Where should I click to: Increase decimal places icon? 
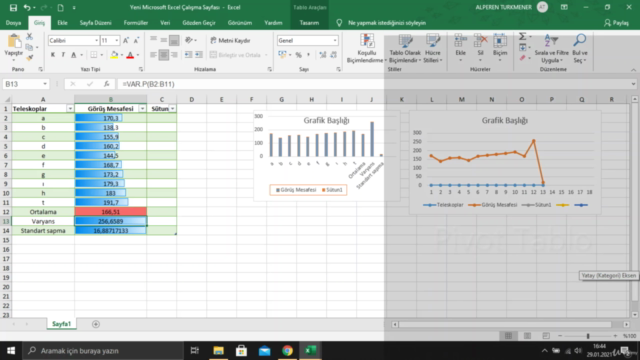click(x=322, y=55)
